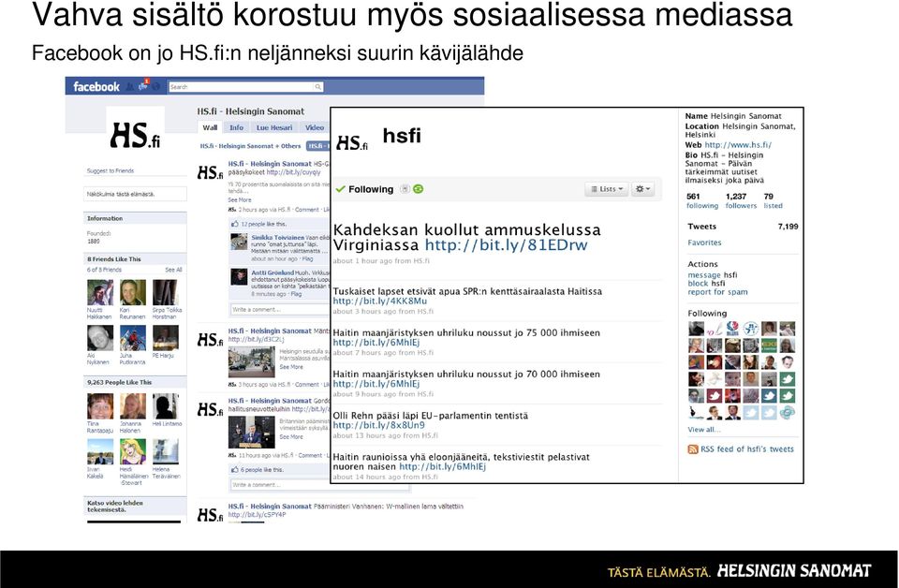Click thumbs-up icon beside 6 people like this

[x=234, y=469]
